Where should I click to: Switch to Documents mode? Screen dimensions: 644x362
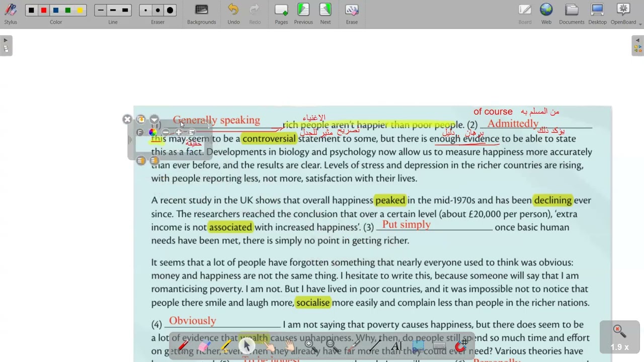(x=572, y=14)
